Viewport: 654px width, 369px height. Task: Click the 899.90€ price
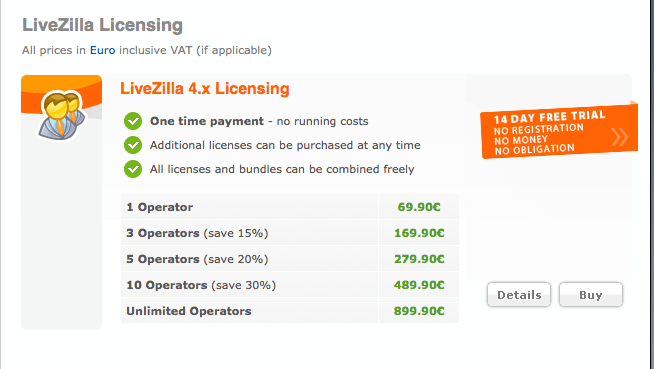coord(419,311)
